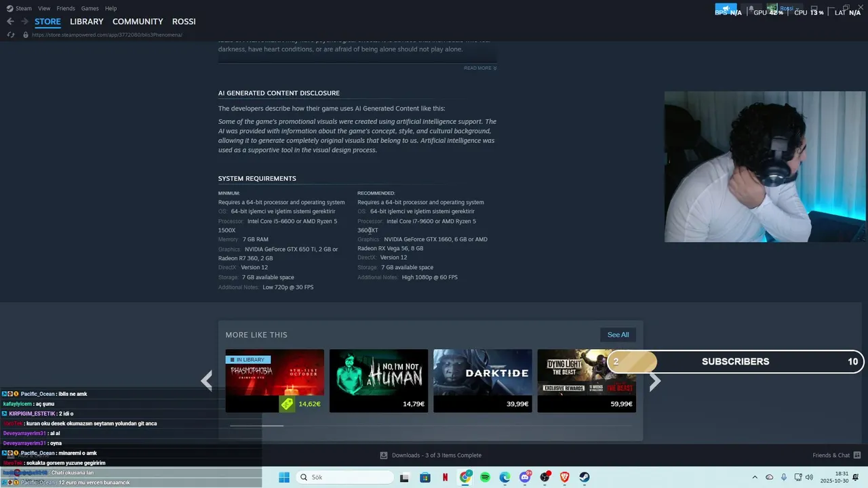
Task: Select the STORE tab
Action: coord(47,22)
